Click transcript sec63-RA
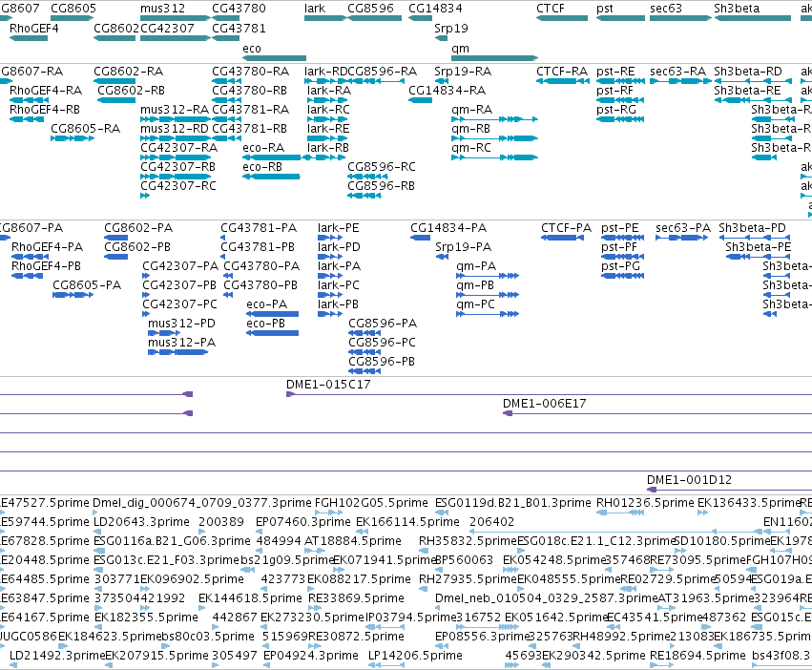This screenshot has width=812, height=670. (x=677, y=71)
